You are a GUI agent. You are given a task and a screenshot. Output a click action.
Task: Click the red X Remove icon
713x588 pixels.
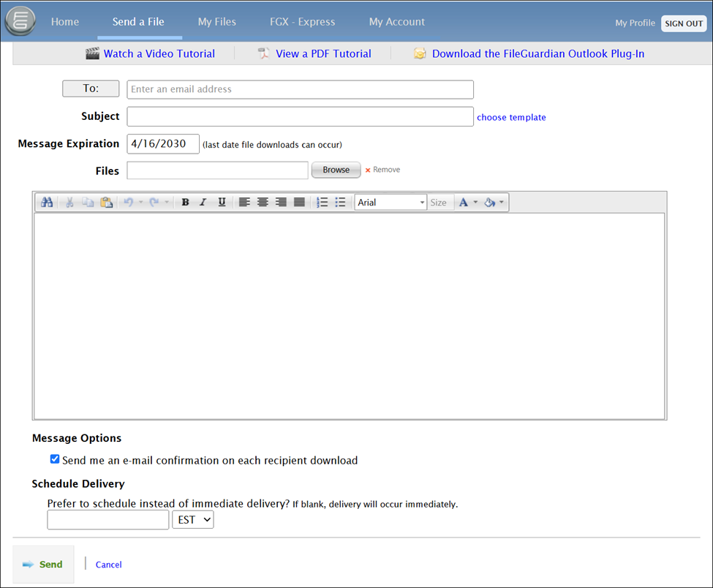368,170
